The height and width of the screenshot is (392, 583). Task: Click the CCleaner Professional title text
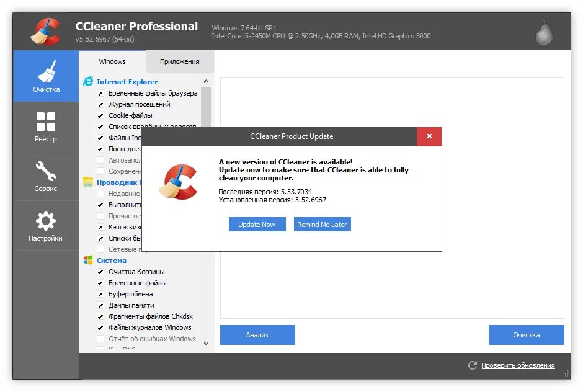point(136,26)
